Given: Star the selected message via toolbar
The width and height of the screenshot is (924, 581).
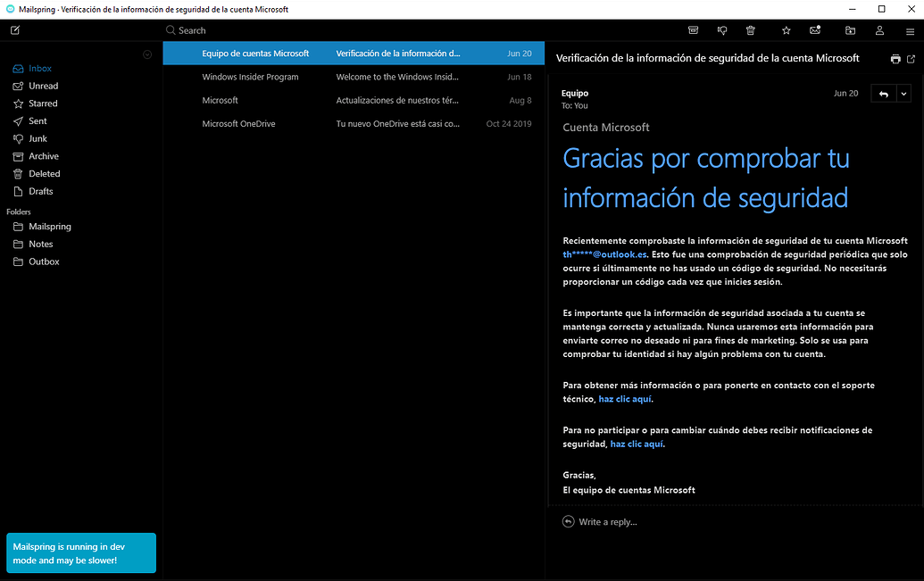Looking at the screenshot, I should point(787,30).
